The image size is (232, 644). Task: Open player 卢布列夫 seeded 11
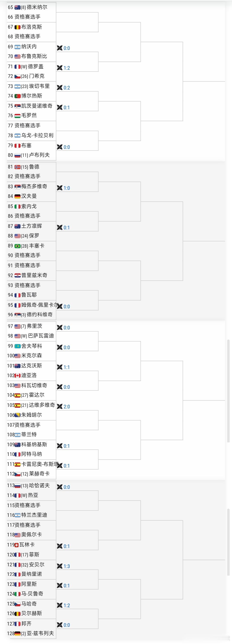39,155
